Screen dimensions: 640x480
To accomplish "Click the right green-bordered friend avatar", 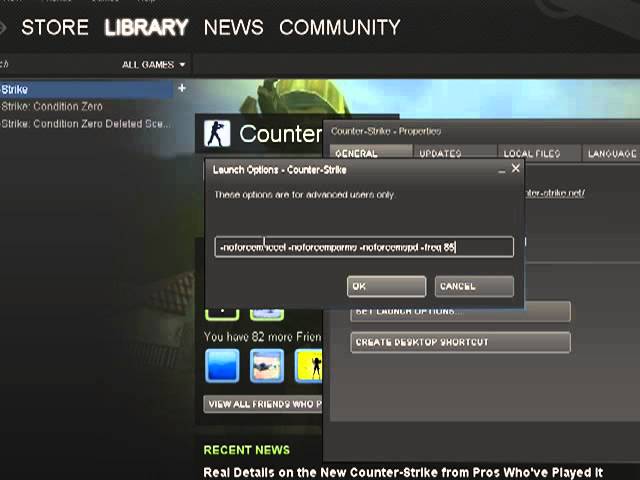I will [267, 314].
